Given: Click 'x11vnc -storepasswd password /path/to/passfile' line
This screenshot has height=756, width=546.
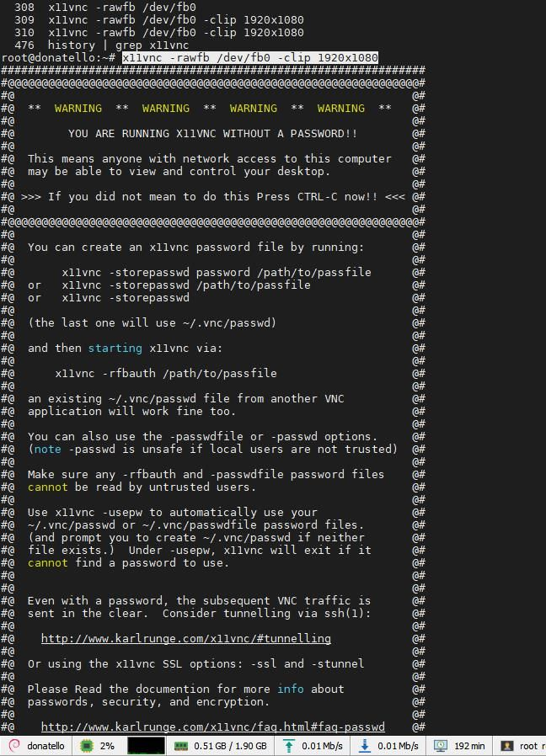Looking at the screenshot, I should 217,273.
